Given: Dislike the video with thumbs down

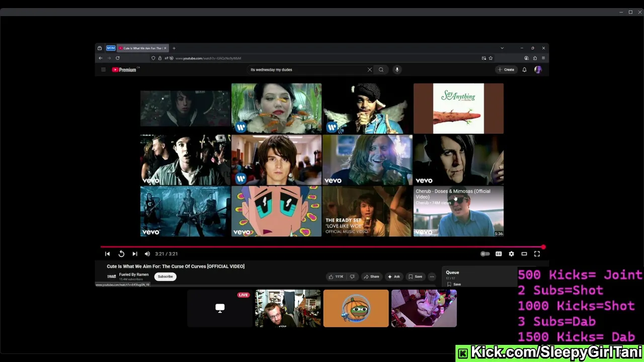Looking at the screenshot, I should (352, 277).
